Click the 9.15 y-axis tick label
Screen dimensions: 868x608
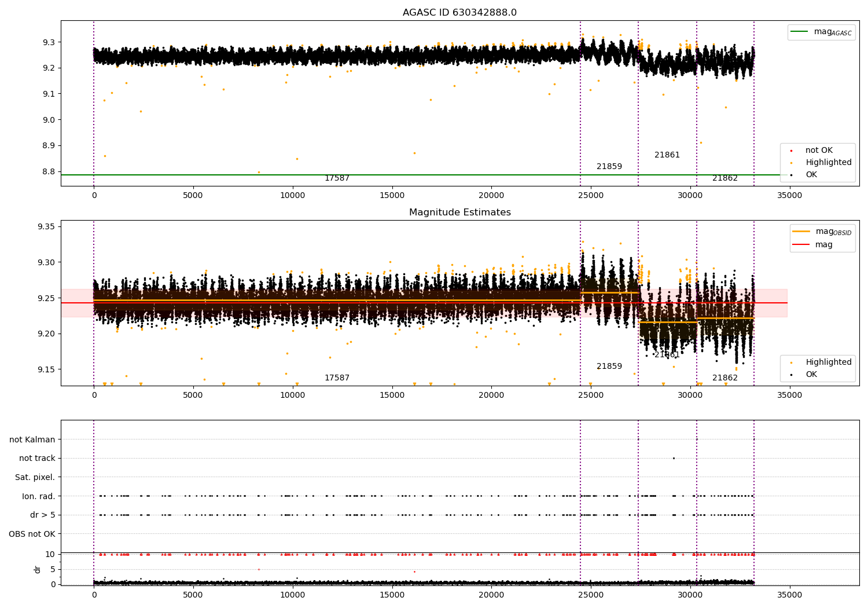46,369
